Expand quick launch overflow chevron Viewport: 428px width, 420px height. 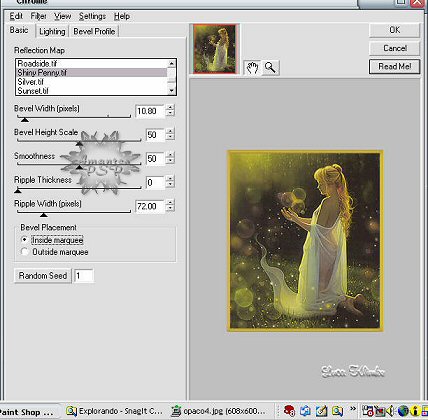[x=353, y=409]
